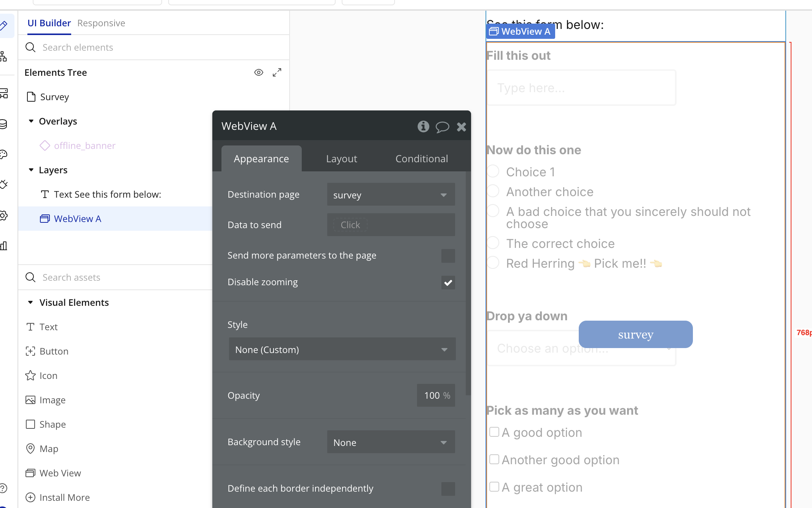Open the Data tab in left sidebar
This screenshot has width=812, height=508.
4,124
